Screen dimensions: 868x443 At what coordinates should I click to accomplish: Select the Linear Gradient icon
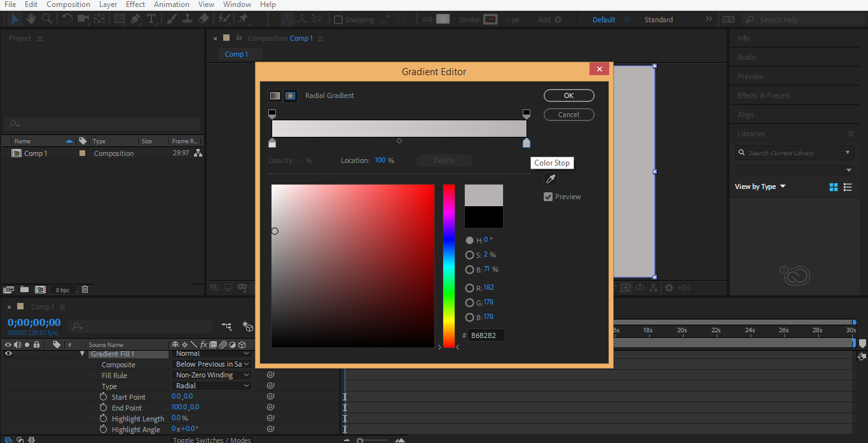coord(275,95)
